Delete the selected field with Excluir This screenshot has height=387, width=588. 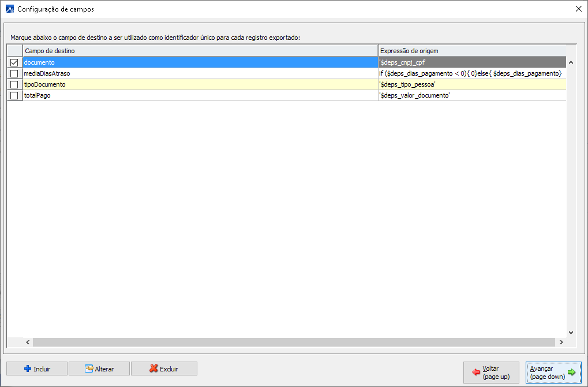tap(164, 369)
